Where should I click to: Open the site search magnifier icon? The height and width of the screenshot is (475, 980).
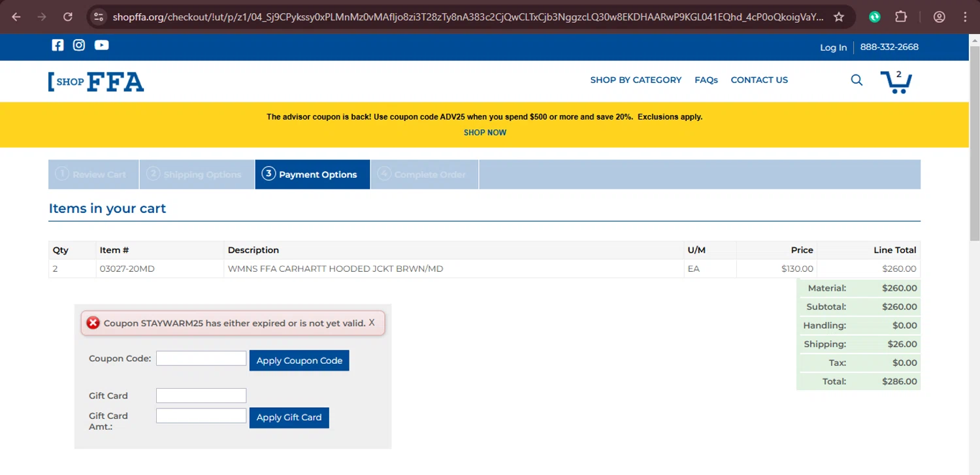tap(857, 80)
